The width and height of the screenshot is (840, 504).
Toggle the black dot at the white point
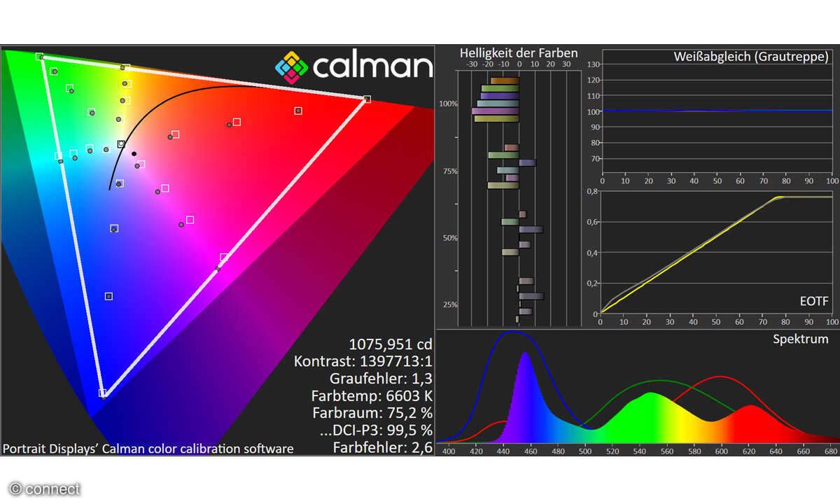pyautogui.click(x=133, y=153)
